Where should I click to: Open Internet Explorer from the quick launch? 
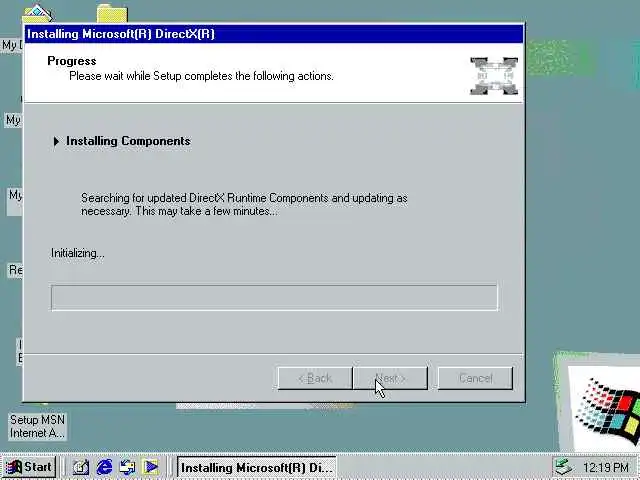[104, 467]
